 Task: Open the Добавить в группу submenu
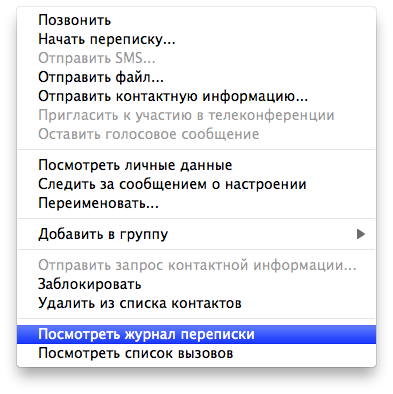click(x=196, y=234)
